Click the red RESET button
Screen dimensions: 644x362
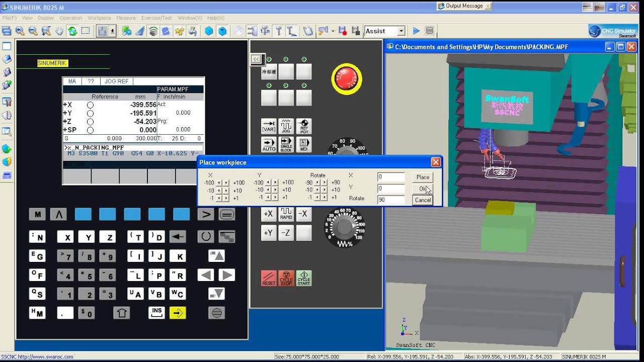[x=269, y=279]
